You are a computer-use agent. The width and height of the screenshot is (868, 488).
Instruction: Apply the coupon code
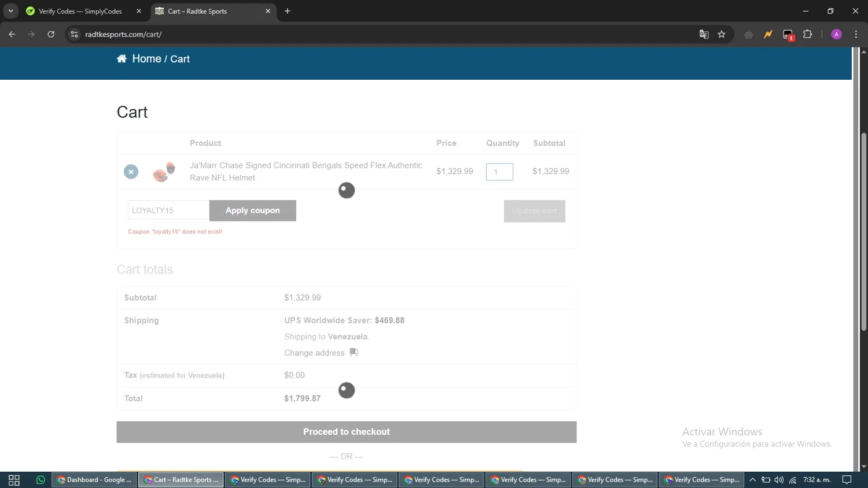[253, 210]
